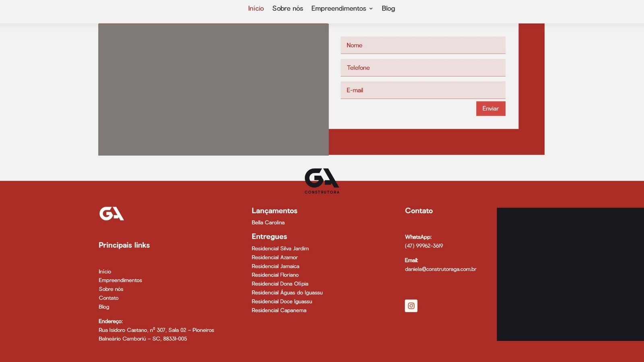Click address line Balneário Camboriú – SC
The width and height of the screenshot is (644, 362).
click(143, 339)
